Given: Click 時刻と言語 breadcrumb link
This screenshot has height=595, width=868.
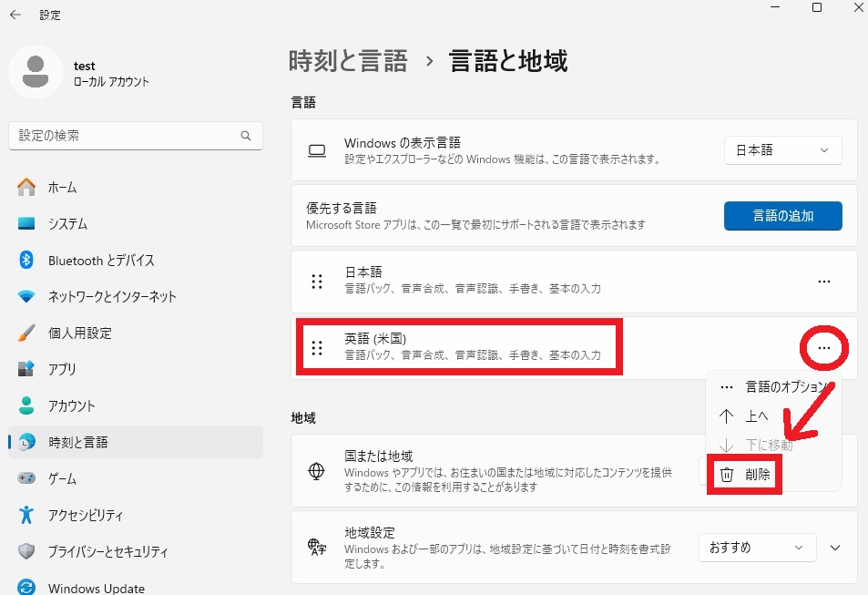Looking at the screenshot, I should click(x=348, y=61).
